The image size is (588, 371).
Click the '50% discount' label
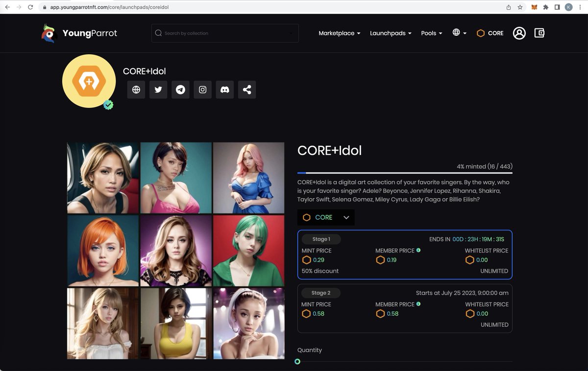pos(320,271)
